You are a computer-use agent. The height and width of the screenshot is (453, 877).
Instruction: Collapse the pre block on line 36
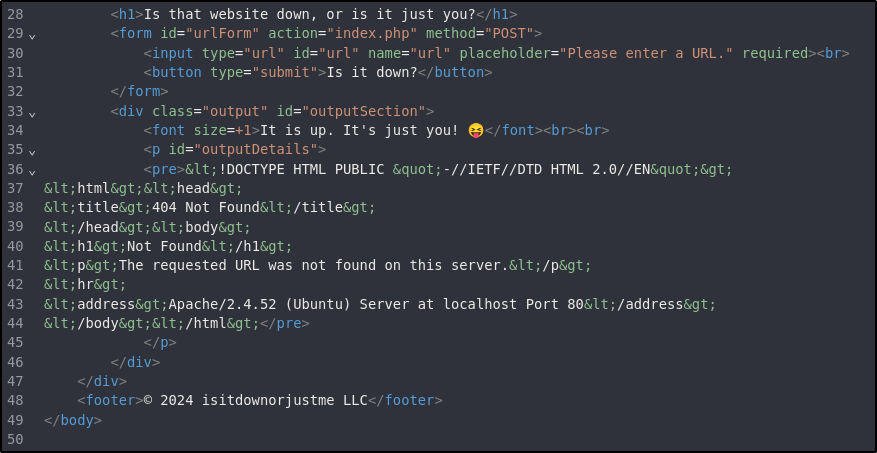pos(33,171)
